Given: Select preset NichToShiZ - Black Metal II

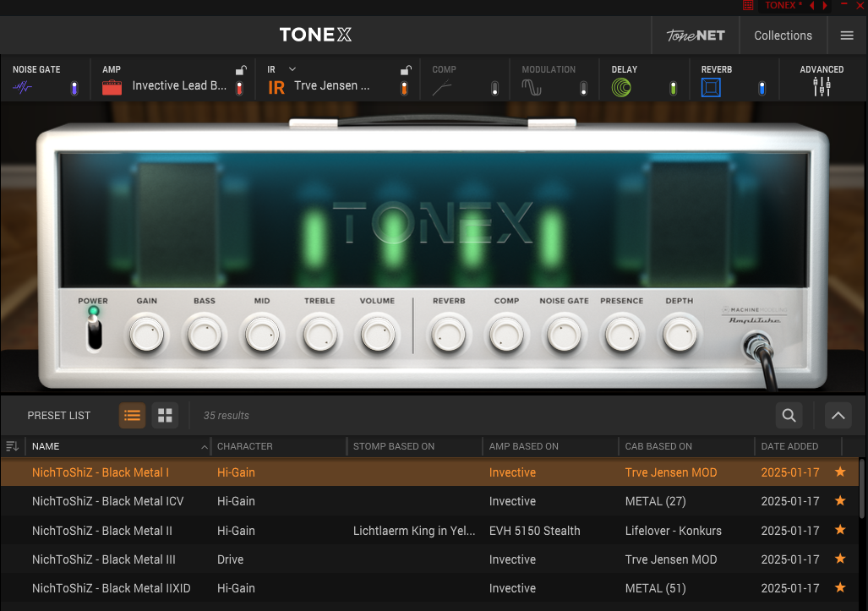Looking at the screenshot, I should pos(429,530).
